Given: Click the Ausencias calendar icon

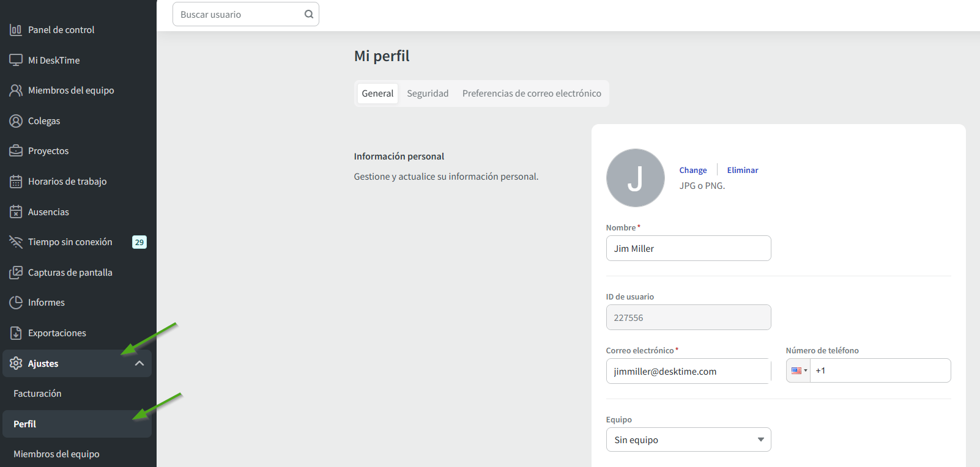Looking at the screenshot, I should (16, 212).
